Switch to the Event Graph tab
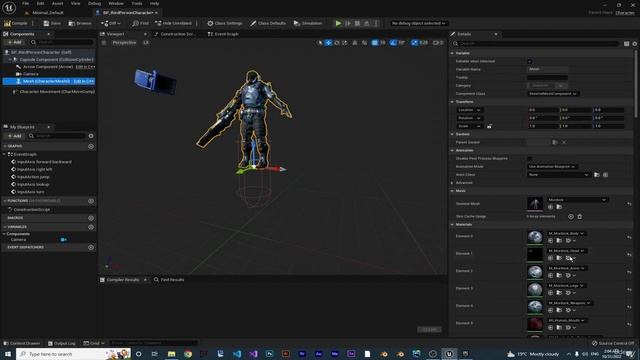 (x=223, y=34)
